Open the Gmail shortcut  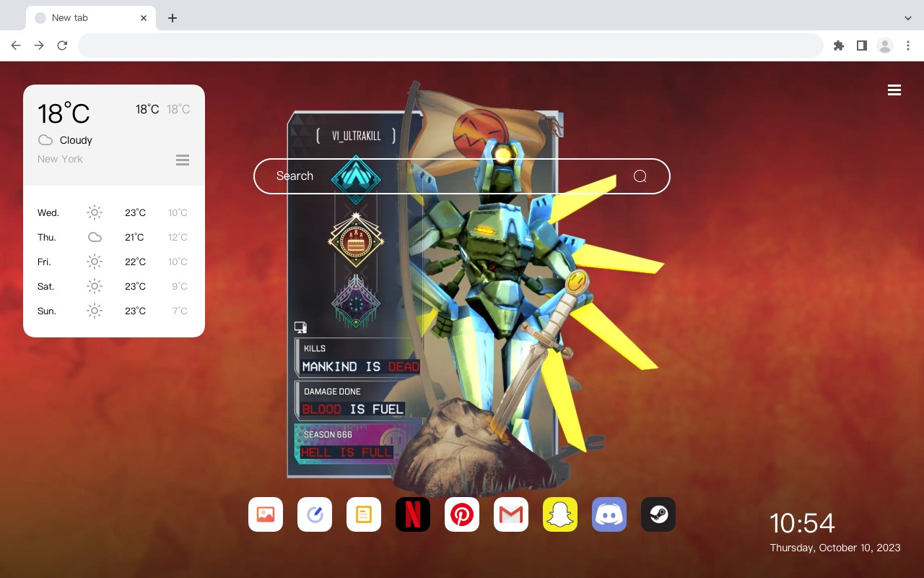click(511, 514)
